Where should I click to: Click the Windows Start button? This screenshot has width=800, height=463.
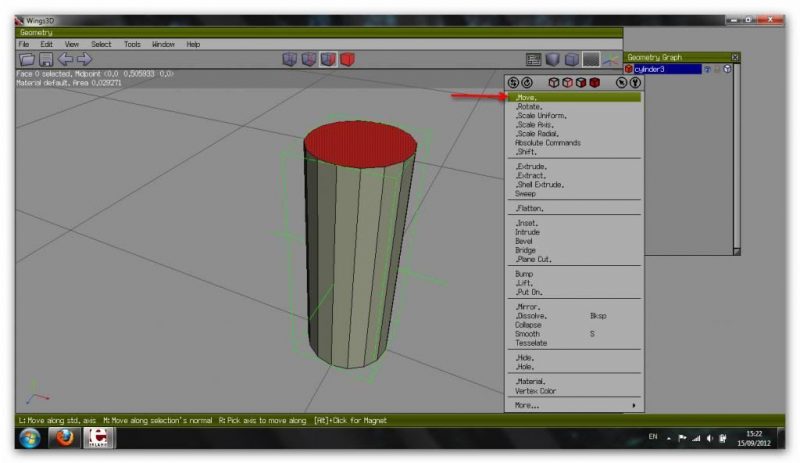tap(30, 439)
